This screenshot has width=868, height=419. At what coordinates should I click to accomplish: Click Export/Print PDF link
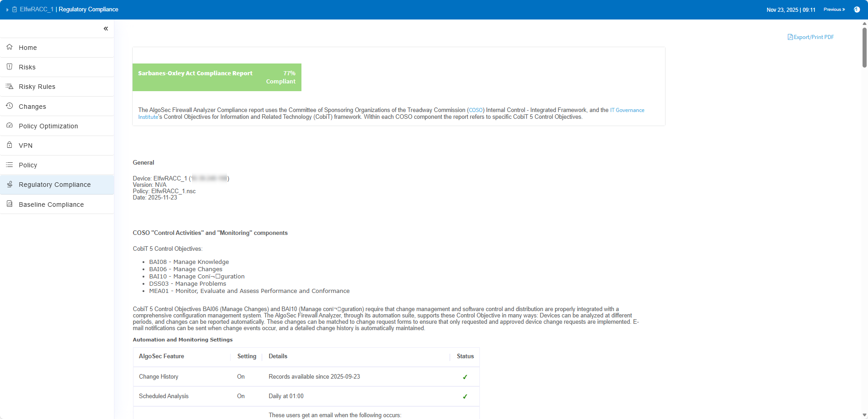[811, 37]
